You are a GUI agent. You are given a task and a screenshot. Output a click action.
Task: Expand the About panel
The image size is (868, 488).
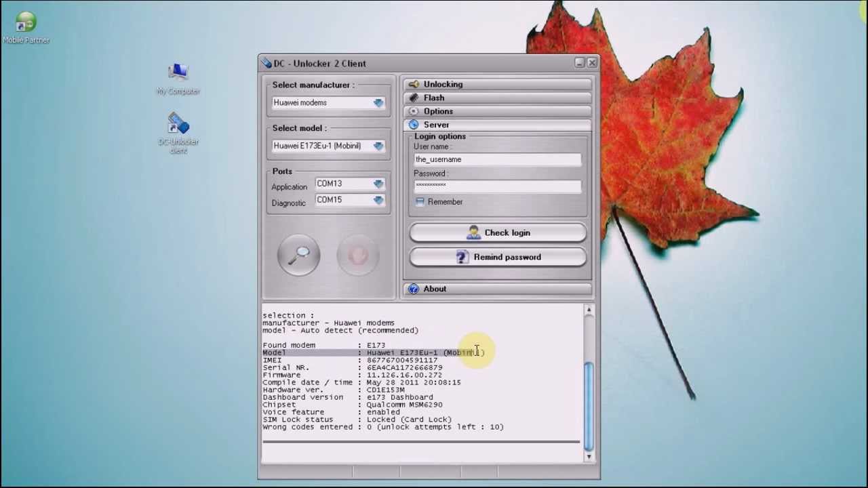pos(498,289)
